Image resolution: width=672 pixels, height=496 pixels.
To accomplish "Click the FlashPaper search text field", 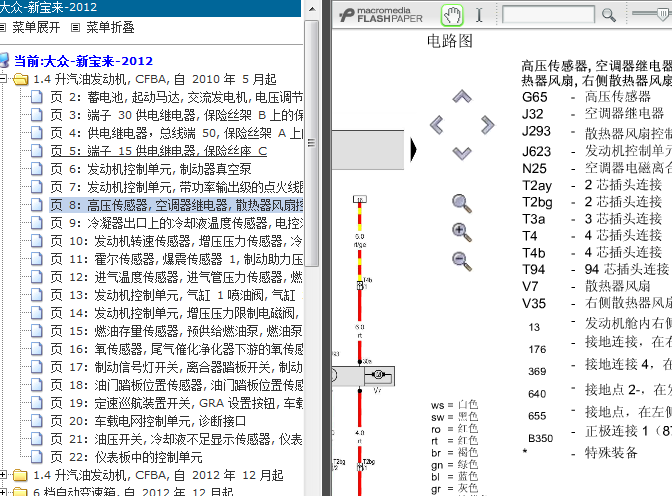I will pos(548,15).
